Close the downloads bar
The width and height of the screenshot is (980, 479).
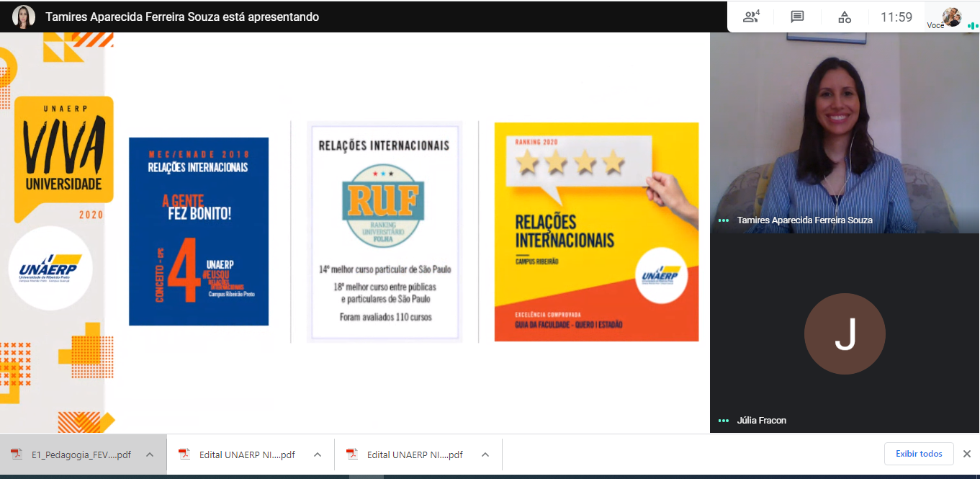pyautogui.click(x=967, y=454)
